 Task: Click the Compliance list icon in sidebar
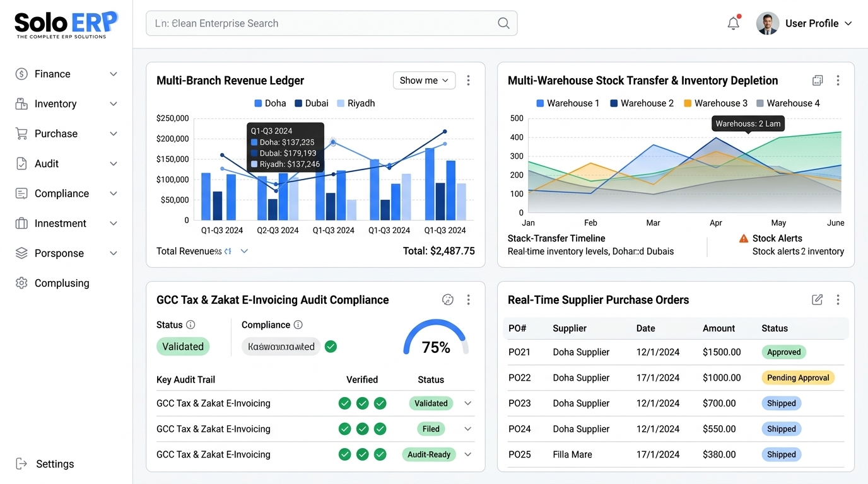pos(21,193)
